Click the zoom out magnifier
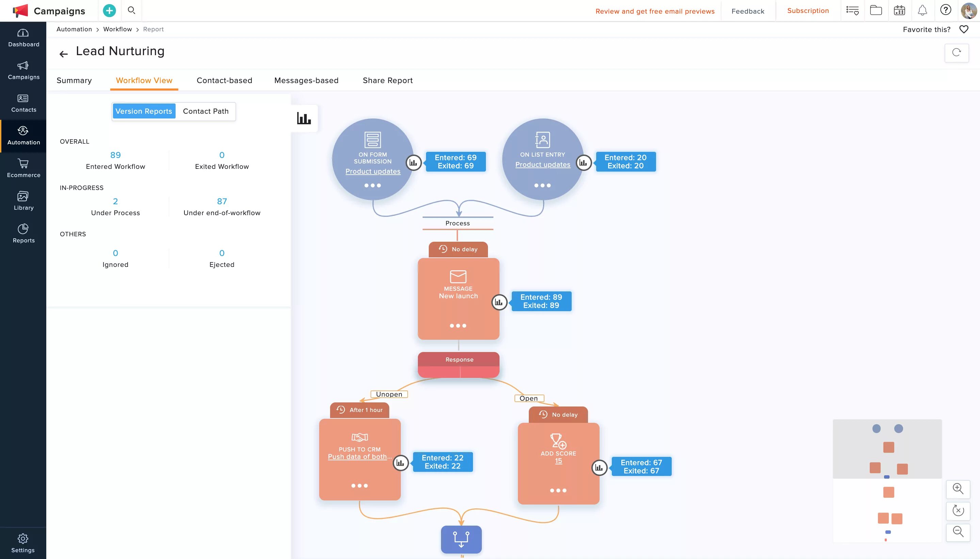Screen dimensions: 980x559 pyautogui.click(x=958, y=532)
